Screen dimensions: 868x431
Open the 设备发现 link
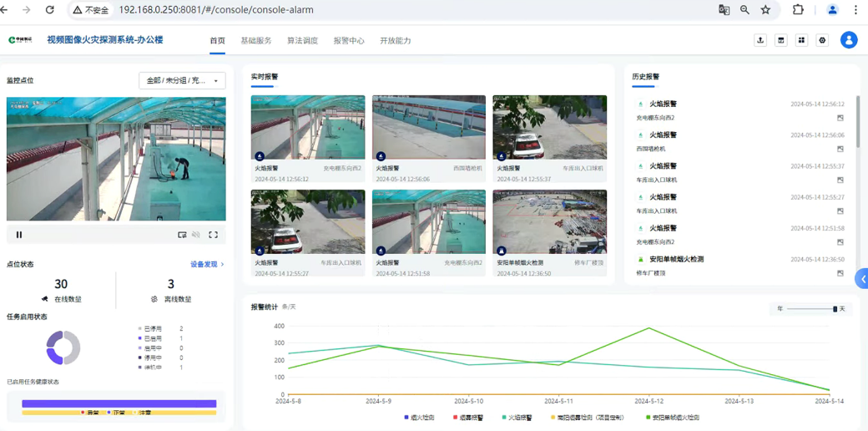[207, 264]
